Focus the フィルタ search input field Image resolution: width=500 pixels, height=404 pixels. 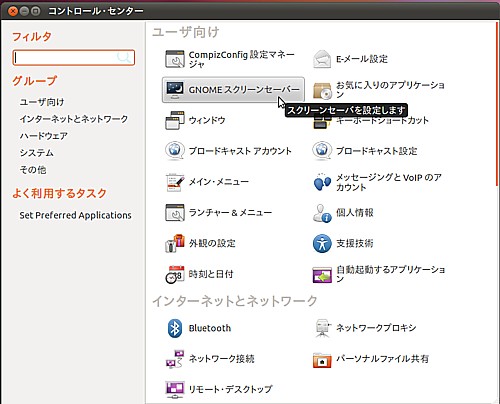pos(74,58)
